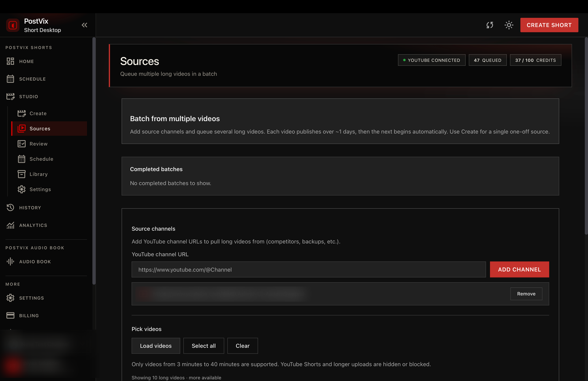Focus the YouTube channel URL input field
Image resolution: width=588 pixels, height=381 pixels.
pos(309,270)
